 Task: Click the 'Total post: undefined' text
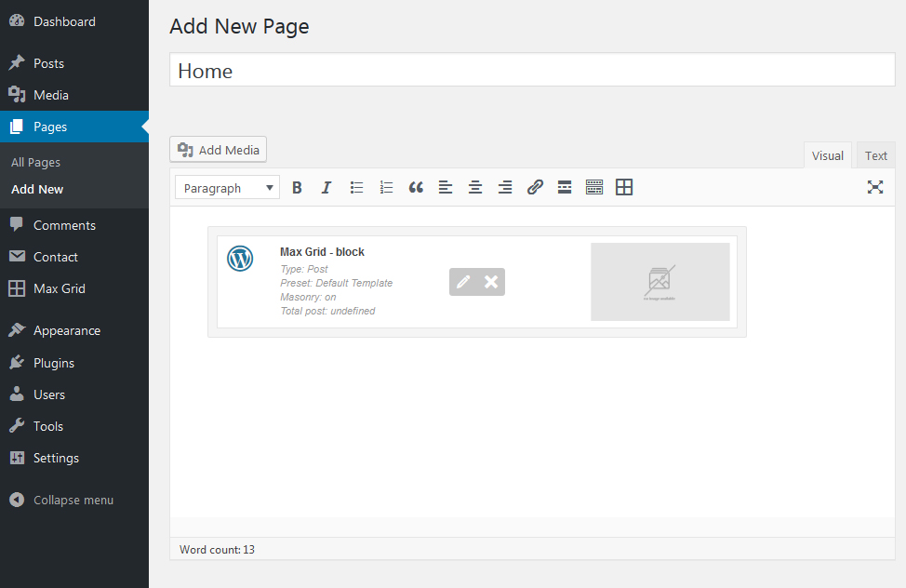327,311
